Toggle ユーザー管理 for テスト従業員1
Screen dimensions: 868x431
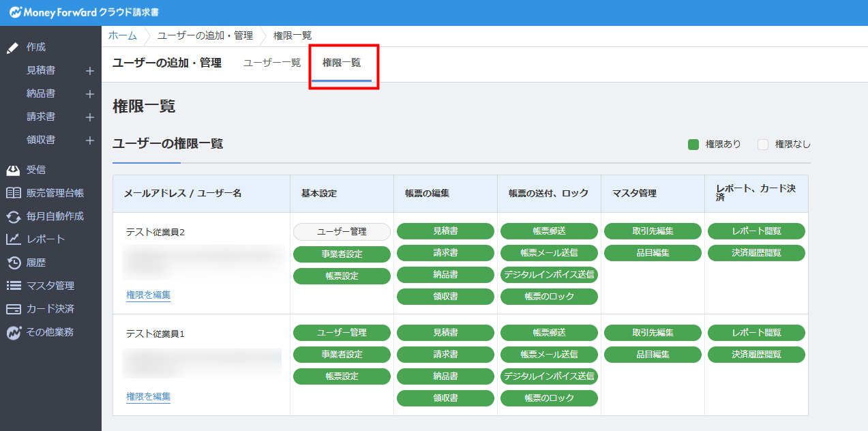[x=342, y=333]
